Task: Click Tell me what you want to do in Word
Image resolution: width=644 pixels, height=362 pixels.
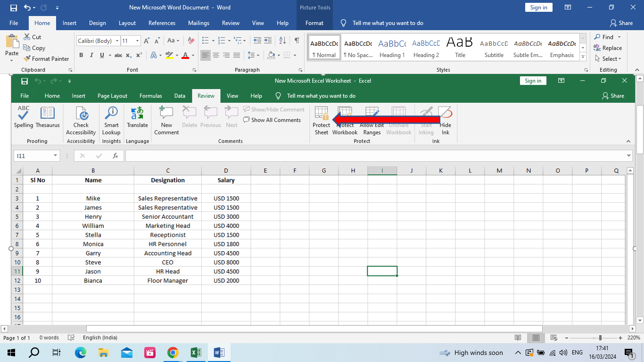Action: [x=388, y=23]
